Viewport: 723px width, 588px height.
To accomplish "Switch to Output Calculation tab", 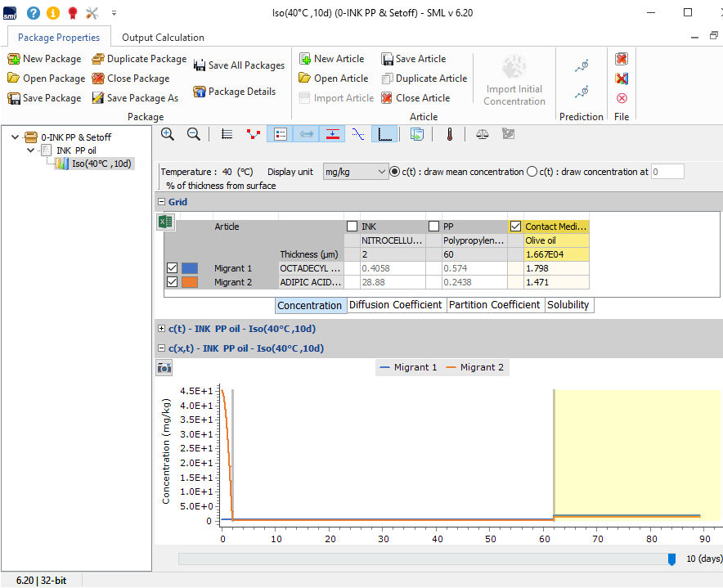I will point(163,38).
